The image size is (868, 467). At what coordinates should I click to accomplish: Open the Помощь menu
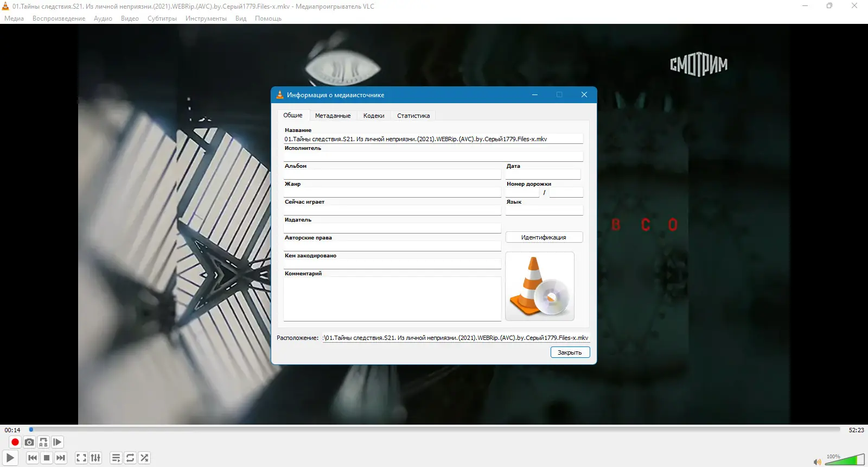pos(269,18)
